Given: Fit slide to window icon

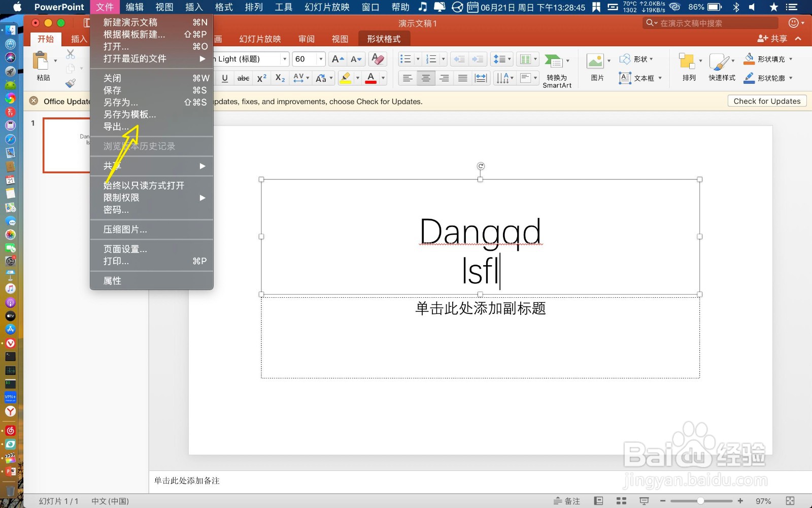Looking at the screenshot, I should [790, 501].
